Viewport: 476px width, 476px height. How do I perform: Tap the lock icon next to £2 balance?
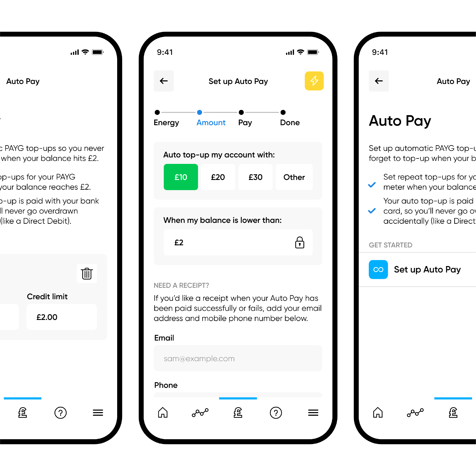[300, 242]
